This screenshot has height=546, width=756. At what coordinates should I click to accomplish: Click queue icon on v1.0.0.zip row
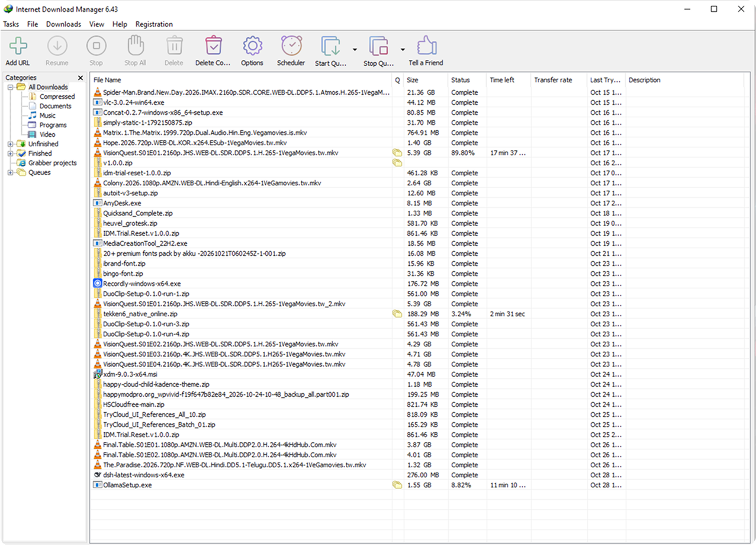pos(397,163)
